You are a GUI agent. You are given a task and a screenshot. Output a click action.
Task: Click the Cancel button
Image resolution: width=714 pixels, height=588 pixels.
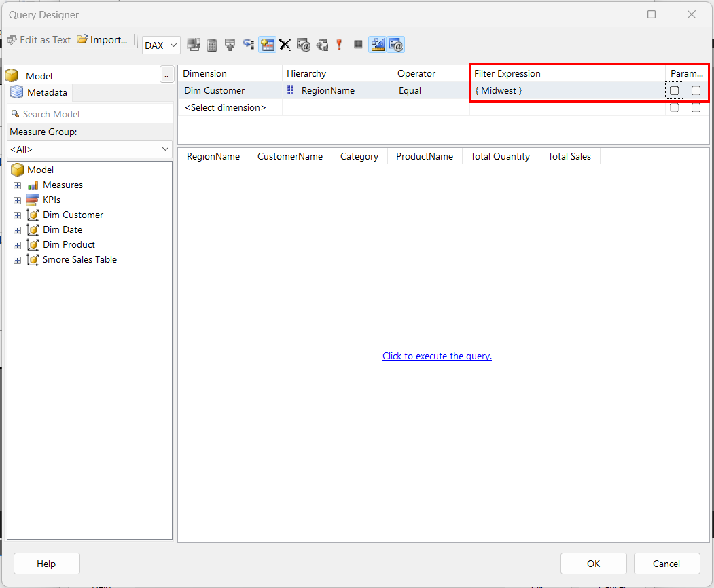tap(666, 564)
